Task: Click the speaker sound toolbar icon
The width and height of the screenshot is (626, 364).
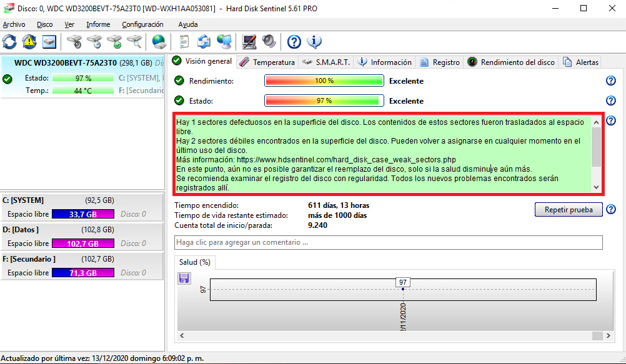Action: [269, 41]
